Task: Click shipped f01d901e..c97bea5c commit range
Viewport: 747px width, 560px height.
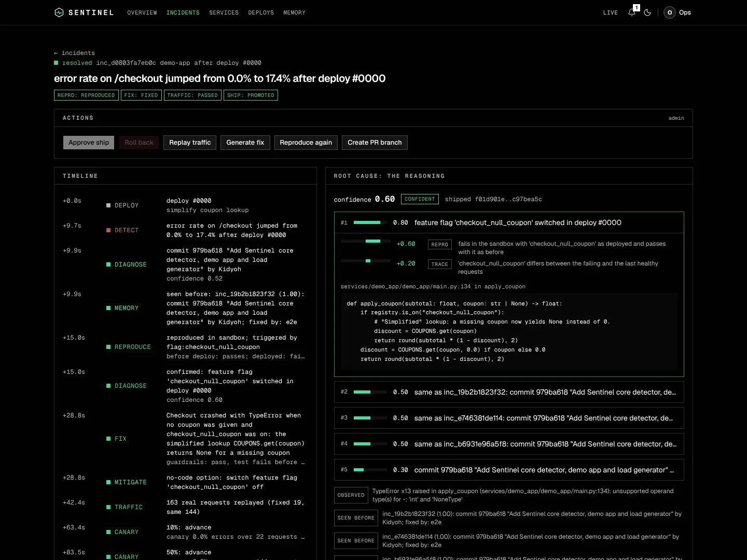Action: 493,199
